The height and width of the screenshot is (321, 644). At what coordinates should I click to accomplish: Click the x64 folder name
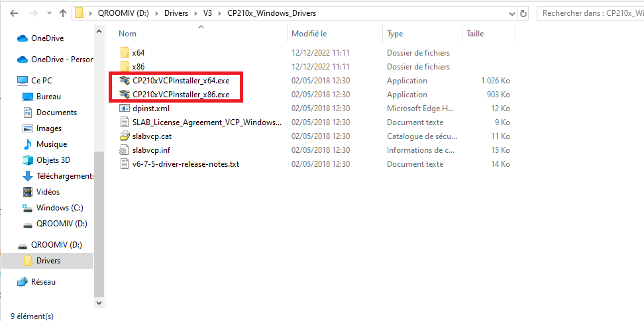pos(138,53)
